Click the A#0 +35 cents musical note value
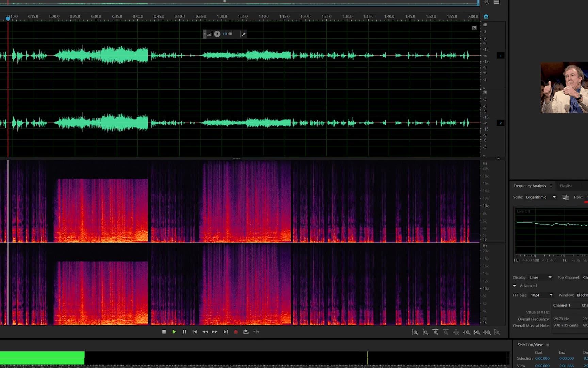Viewport: 588px width, 368px height. [566, 325]
